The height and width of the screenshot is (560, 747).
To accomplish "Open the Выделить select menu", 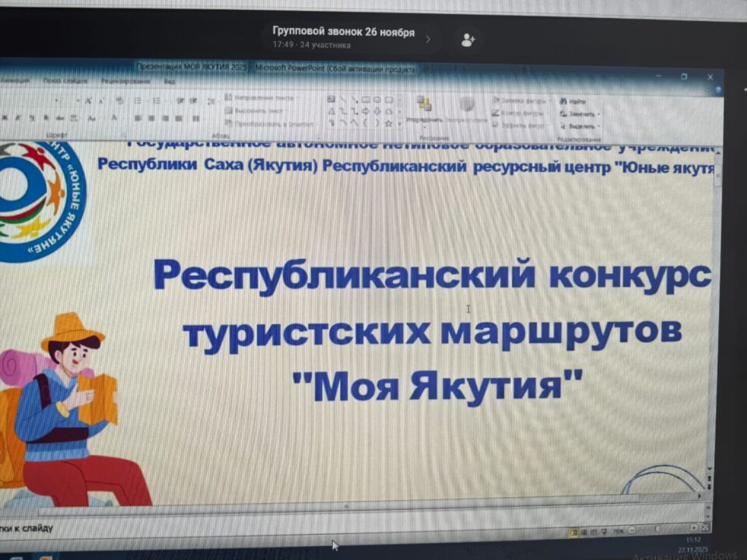I will [x=579, y=126].
